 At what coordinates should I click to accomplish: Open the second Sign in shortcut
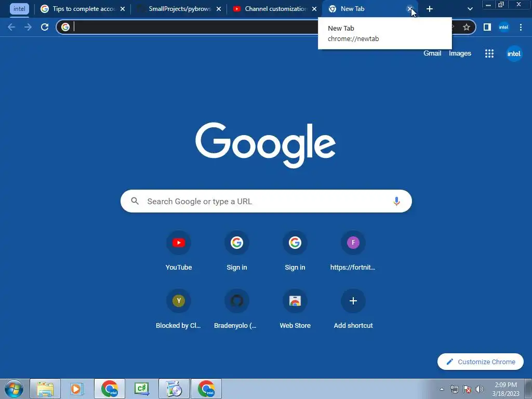pyautogui.click(x=295, y=250)
